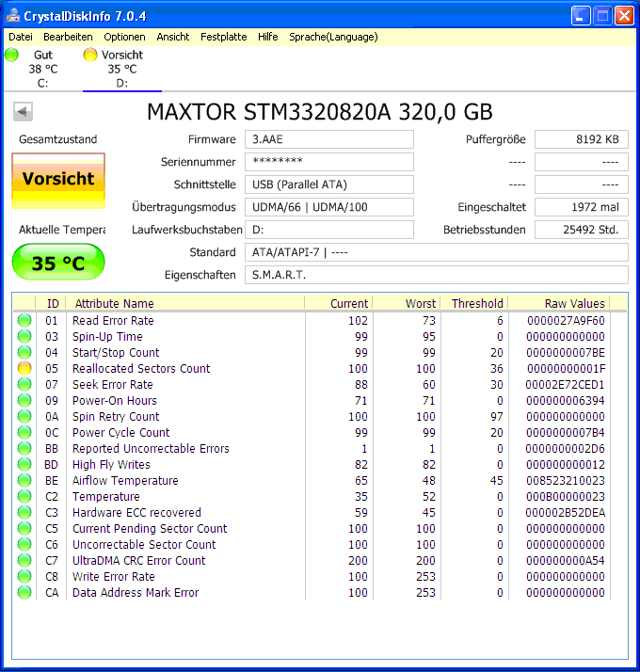
Task: Click status icon of Data Address Mark Error
Action: pos(24,592)
